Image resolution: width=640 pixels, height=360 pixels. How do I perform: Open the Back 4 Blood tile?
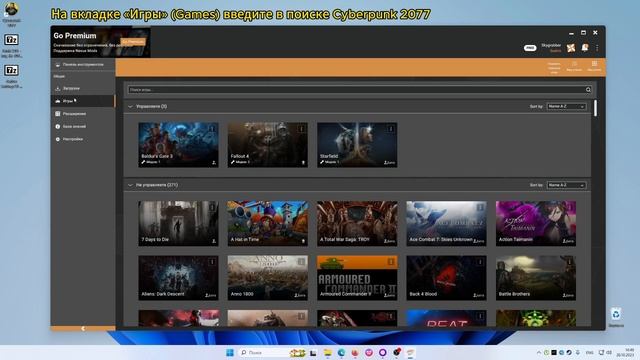click(446, 278)
